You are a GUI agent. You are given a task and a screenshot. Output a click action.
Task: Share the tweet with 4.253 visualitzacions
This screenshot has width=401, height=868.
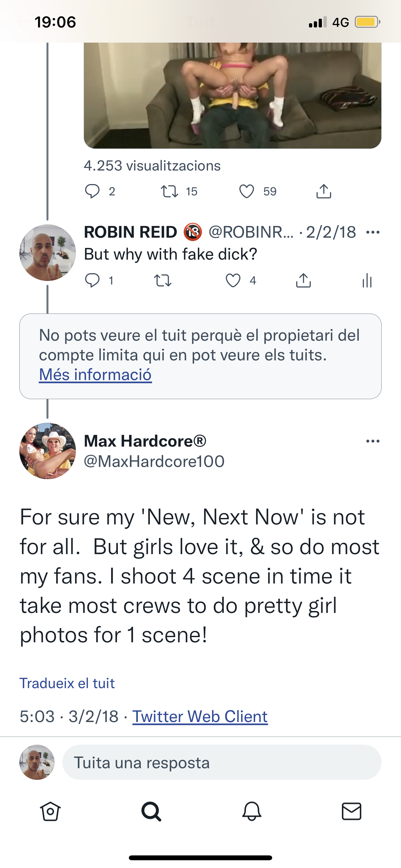tap(324, 191)
